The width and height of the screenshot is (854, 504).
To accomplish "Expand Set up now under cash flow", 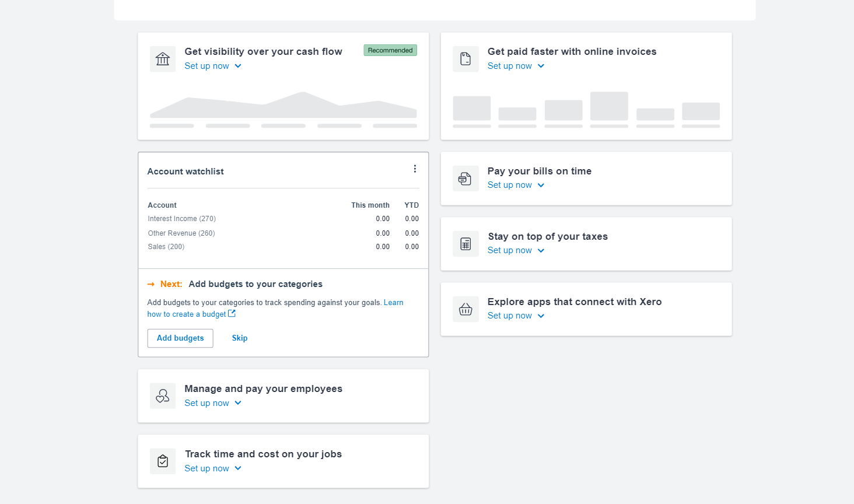I will [213, 66].
